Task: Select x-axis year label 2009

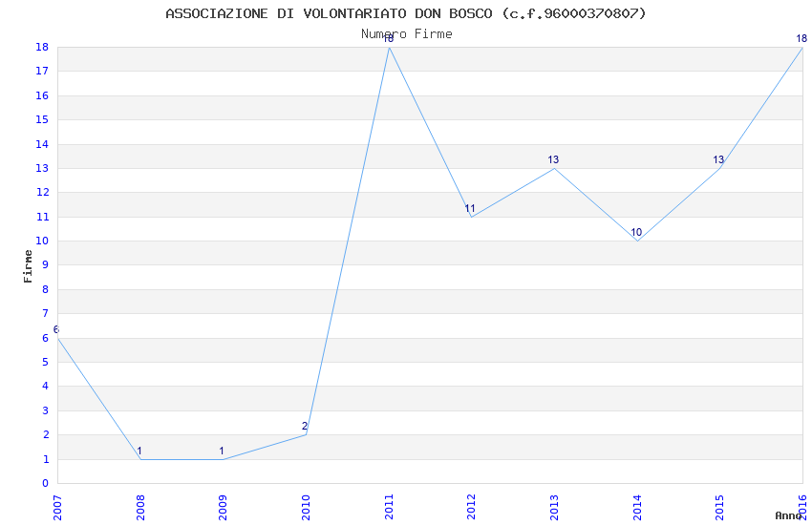Action: pos(223,508)
